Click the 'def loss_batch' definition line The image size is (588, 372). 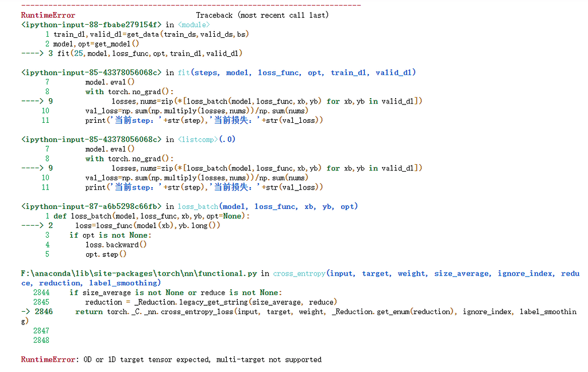152,216
